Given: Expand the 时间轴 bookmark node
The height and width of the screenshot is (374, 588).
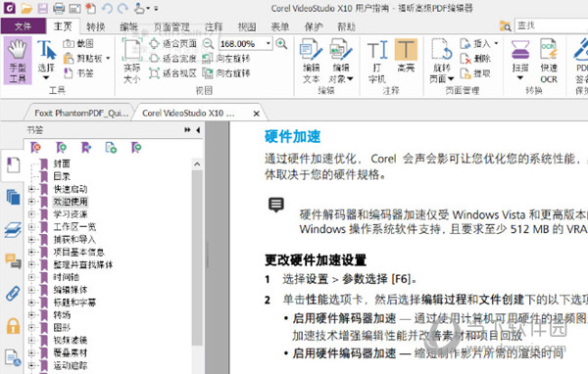Looking at the screenshot, I should pyautogui.click(x=31, y=277).
